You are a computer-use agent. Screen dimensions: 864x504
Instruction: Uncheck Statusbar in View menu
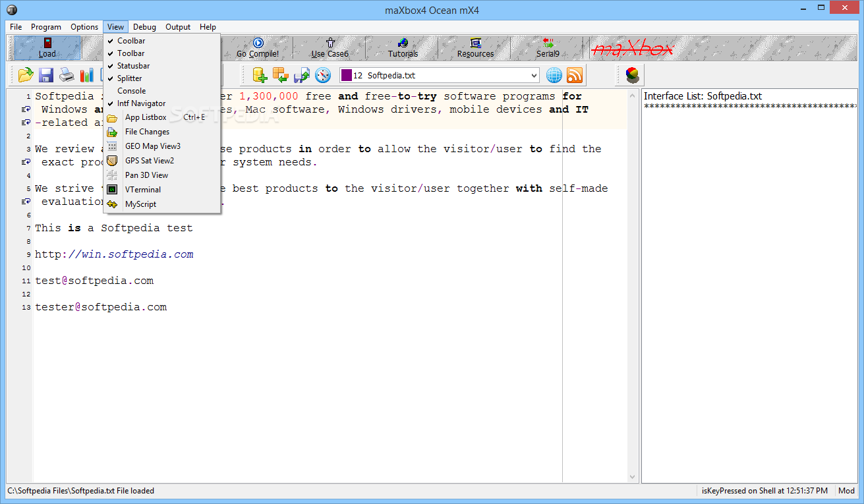(162, 66)
